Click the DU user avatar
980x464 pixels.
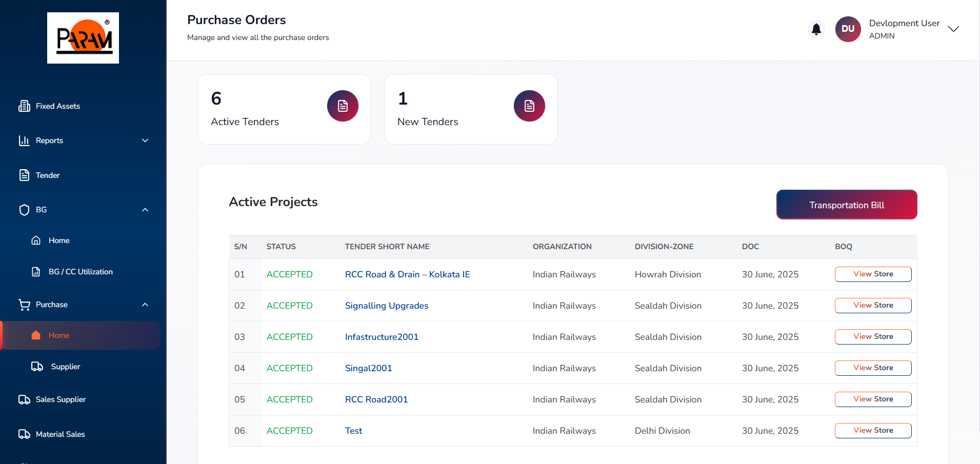click(848, 29)
